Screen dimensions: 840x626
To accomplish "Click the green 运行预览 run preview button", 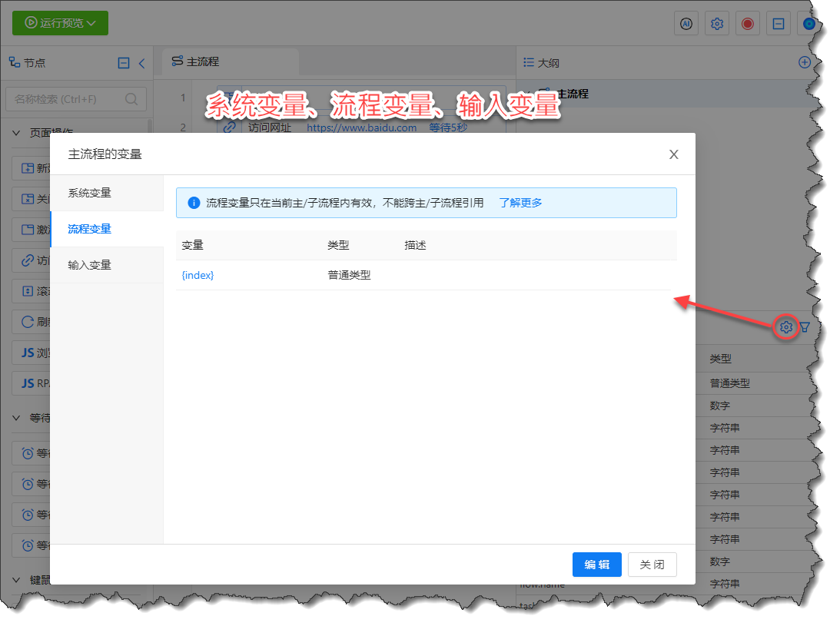I will click(60, 23).
